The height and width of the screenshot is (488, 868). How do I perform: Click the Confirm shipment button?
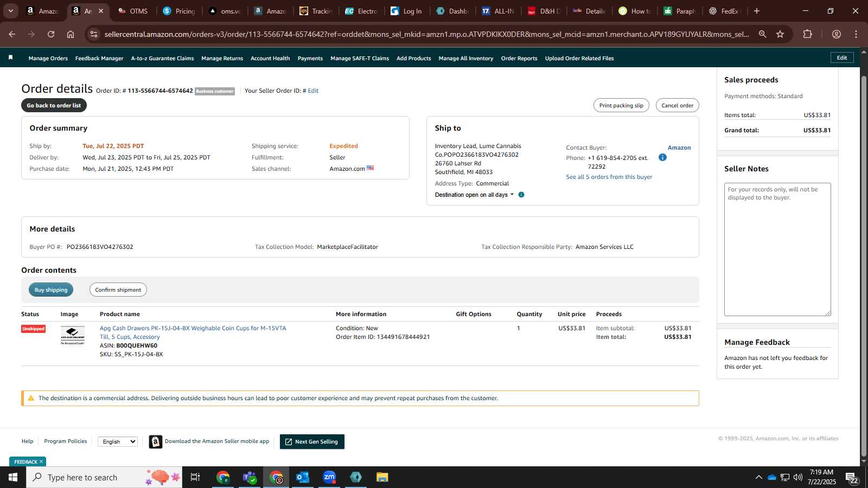point(118,290)
